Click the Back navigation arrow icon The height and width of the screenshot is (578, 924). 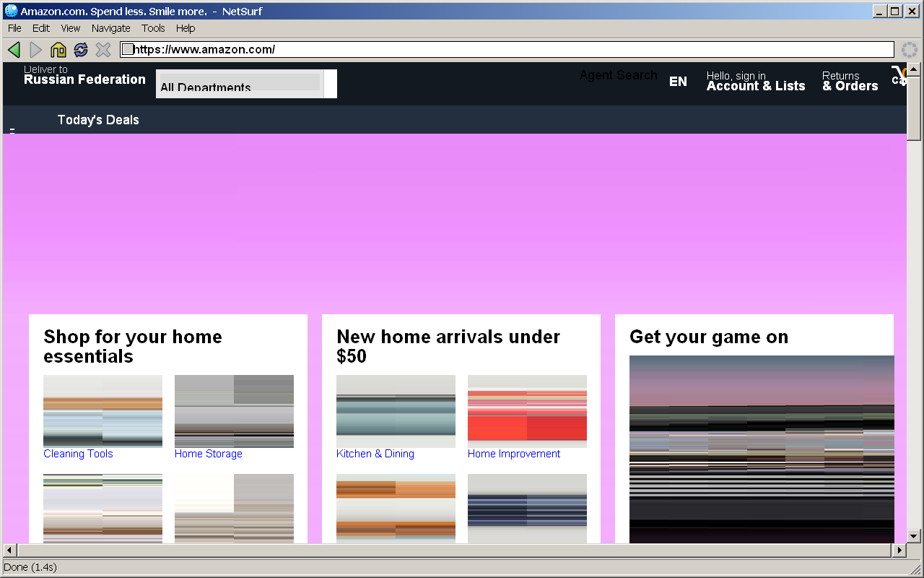[x=14, y=50]
